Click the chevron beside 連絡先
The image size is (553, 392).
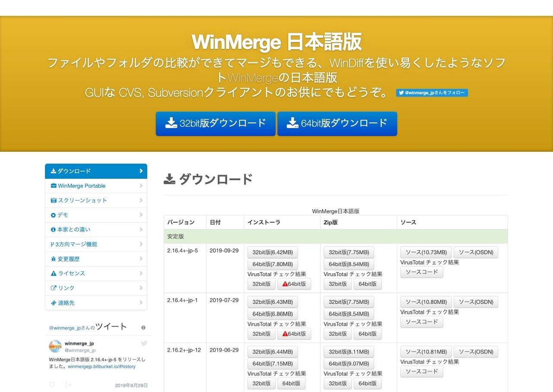[141, 303]
